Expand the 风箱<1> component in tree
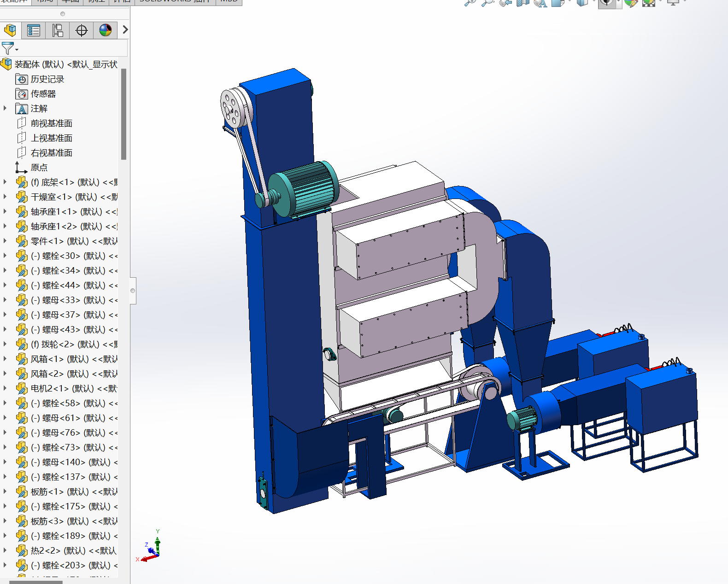728x584 pixels. point(5,359)
